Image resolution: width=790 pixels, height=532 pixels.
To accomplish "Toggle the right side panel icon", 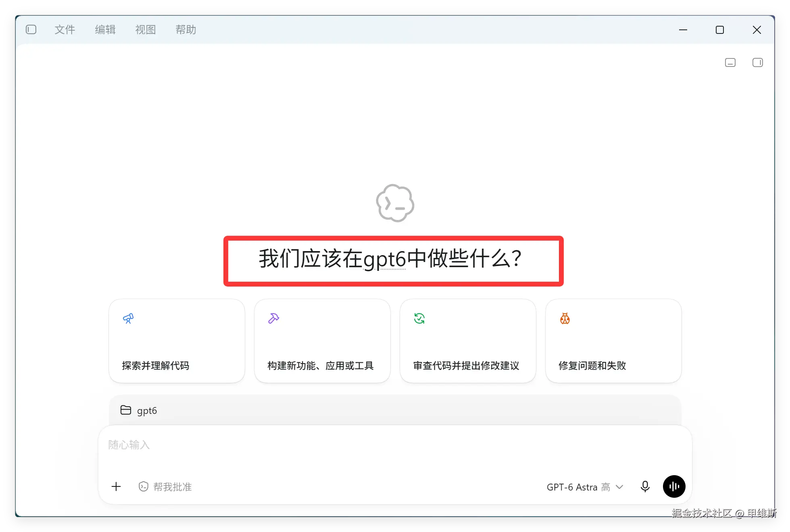I will 757,62.
